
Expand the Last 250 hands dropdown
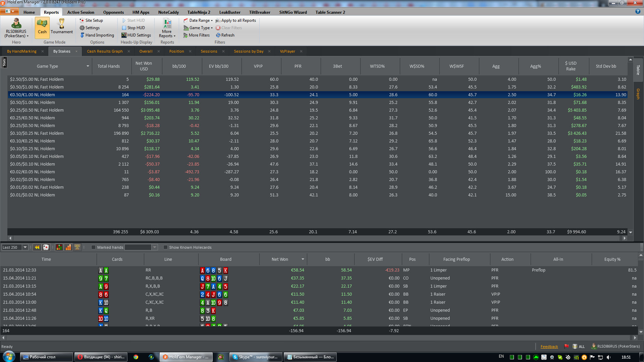[x=25, y=247]
